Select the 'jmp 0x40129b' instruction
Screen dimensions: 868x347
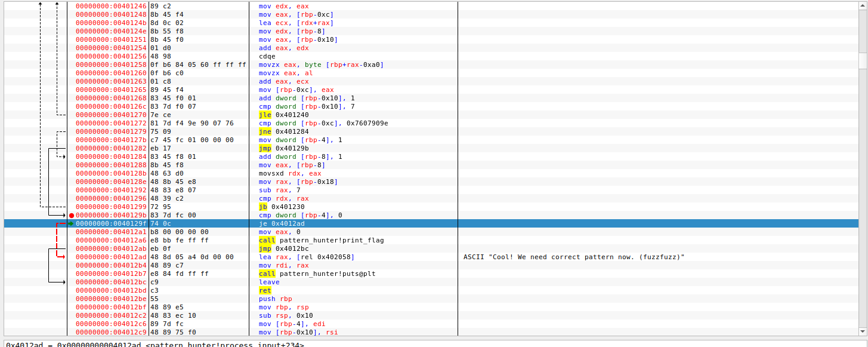tap(284, 148)
